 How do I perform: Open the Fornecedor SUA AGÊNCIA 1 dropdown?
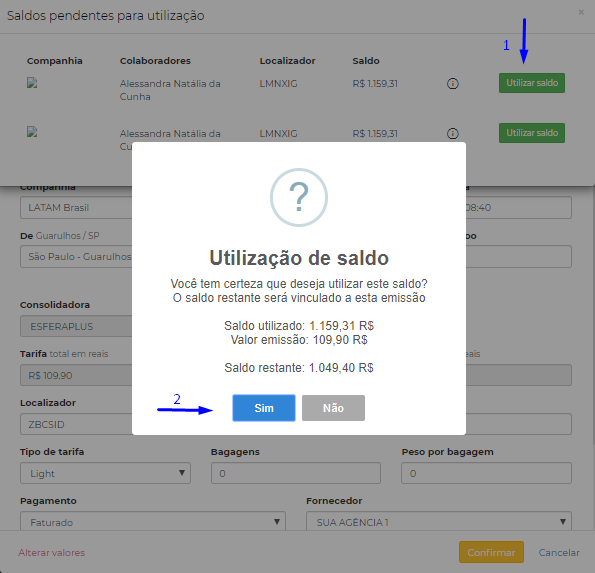pos(439,522)
